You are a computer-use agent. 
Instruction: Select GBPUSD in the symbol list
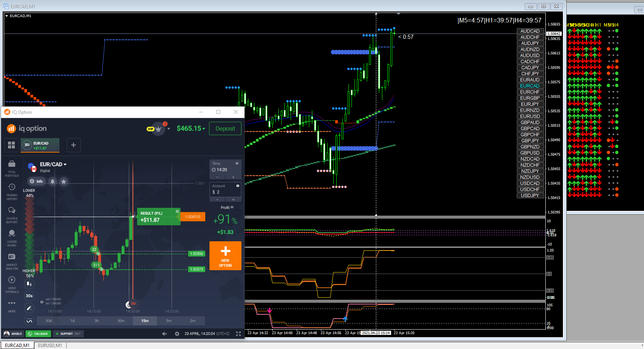pyautogui.click(x=530, y=153)
